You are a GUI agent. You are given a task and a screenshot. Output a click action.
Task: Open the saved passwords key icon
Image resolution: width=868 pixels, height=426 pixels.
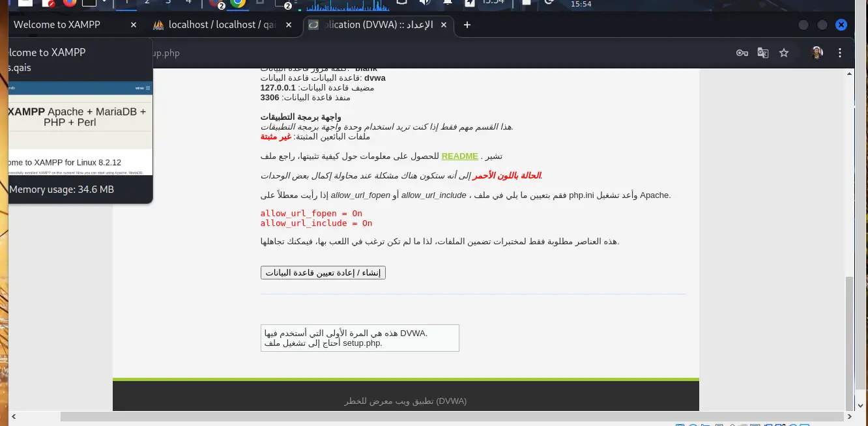pos(742,53)
